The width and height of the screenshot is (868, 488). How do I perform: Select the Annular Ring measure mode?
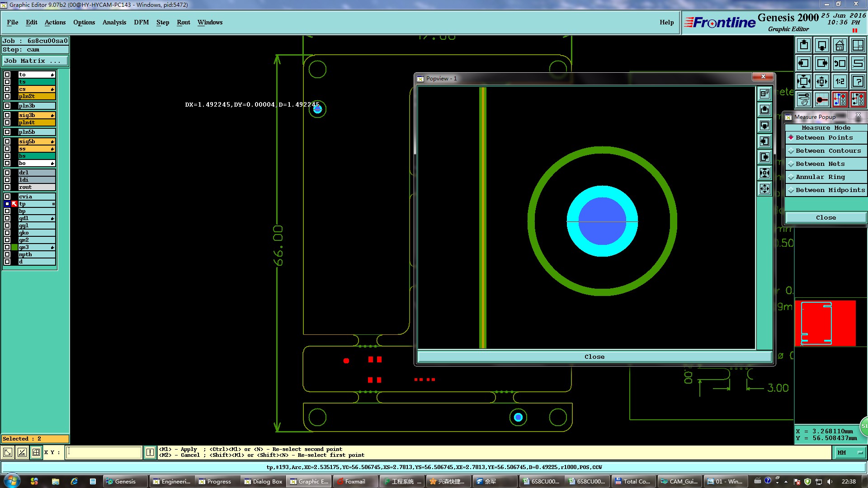coord(820,177)
